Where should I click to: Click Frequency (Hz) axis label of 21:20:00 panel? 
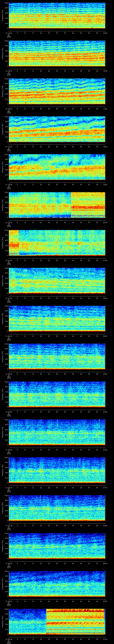(3, 243)
